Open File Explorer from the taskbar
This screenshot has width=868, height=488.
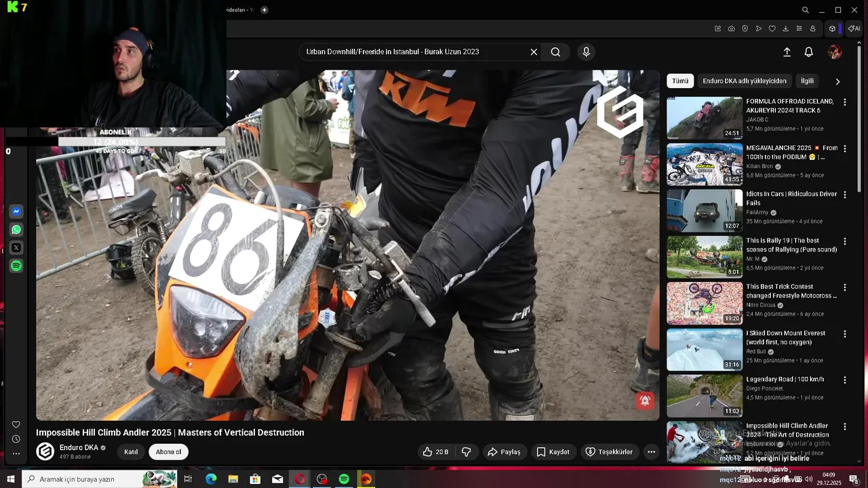pos(233,479)
